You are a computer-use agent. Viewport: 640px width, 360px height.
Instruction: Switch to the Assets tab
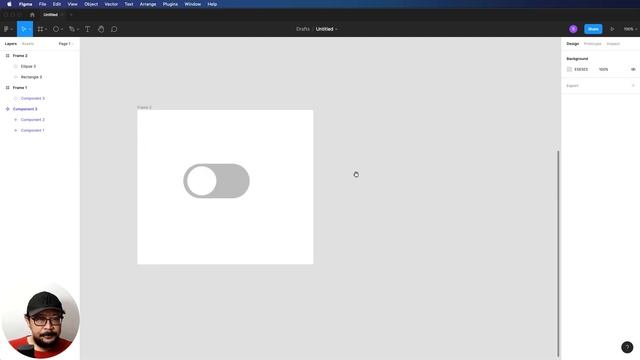pyautogui.click(x=28, y=44)
